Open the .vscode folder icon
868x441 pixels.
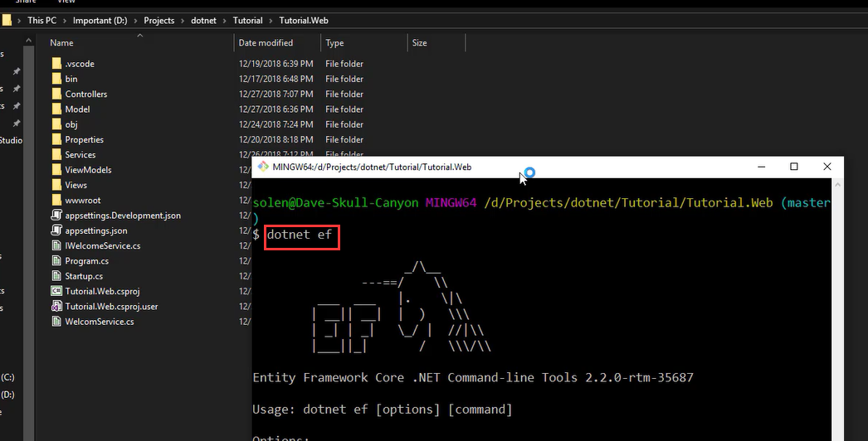point(56,64)
